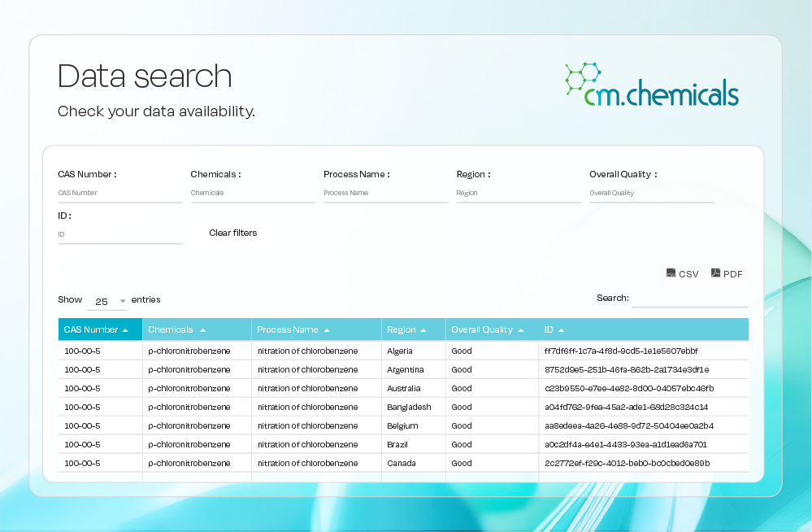Focus the CAS Number filter field
This screenshot has height=532, width=812.
click(x=119, y=194)
